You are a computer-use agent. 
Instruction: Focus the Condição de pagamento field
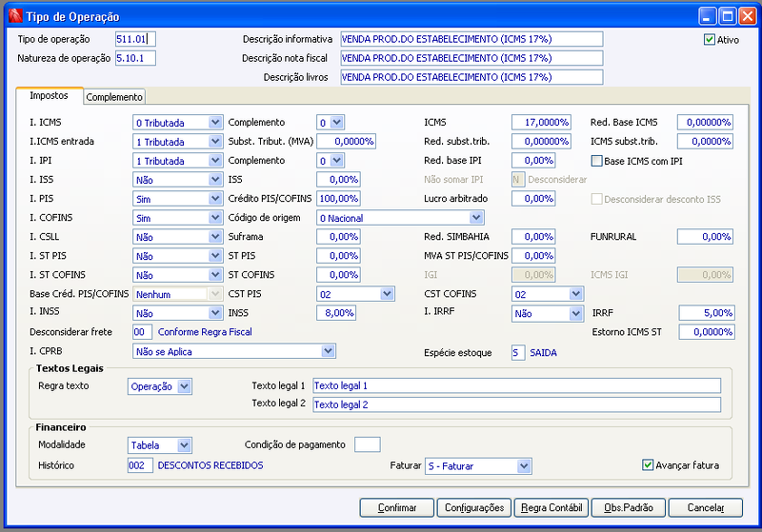(368, 444)
